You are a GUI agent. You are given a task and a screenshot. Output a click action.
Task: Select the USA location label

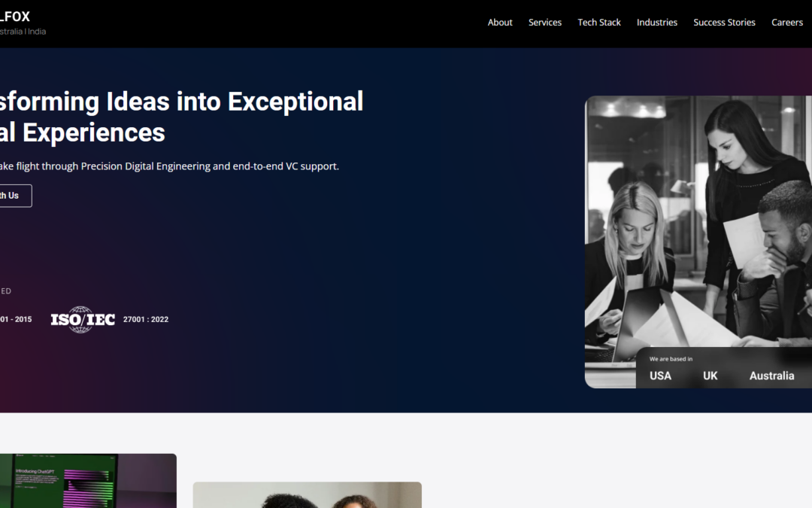pos(660,376)
